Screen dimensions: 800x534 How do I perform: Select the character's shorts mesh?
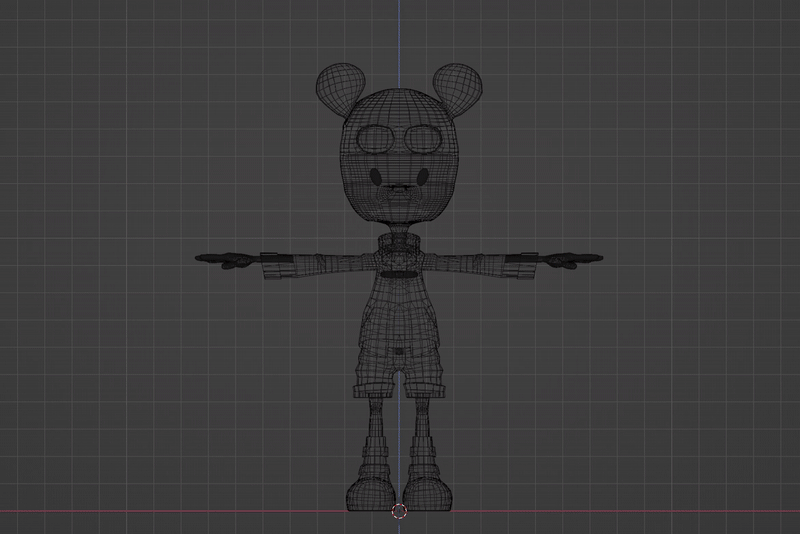(x=399, y=372)
